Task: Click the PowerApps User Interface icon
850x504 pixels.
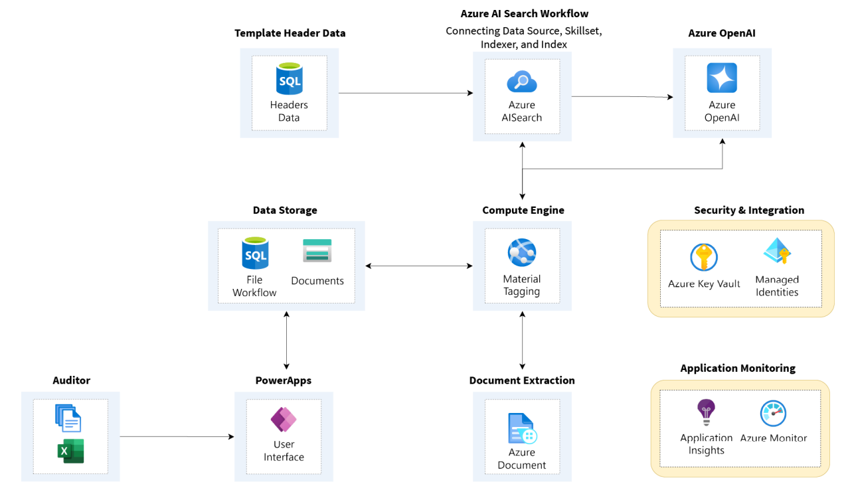Action: coord(284,420)
